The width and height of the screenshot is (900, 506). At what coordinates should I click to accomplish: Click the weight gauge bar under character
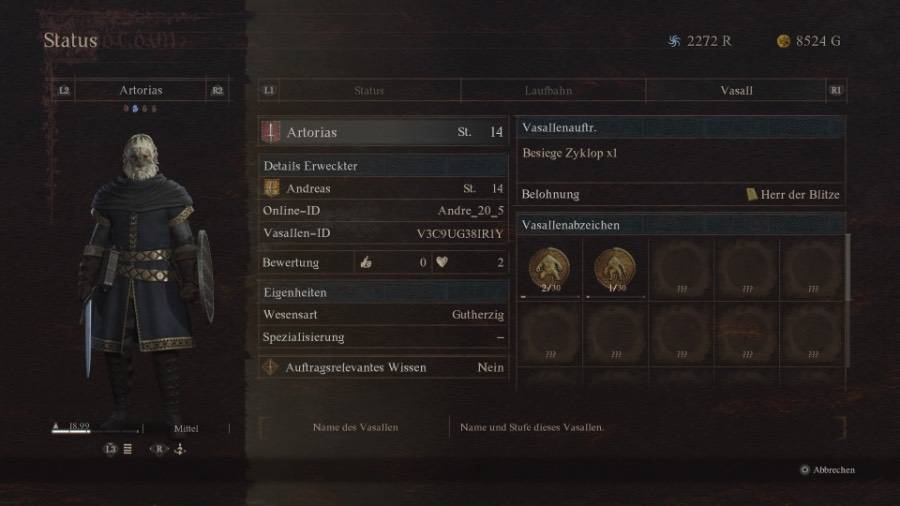tap(96, 430)
